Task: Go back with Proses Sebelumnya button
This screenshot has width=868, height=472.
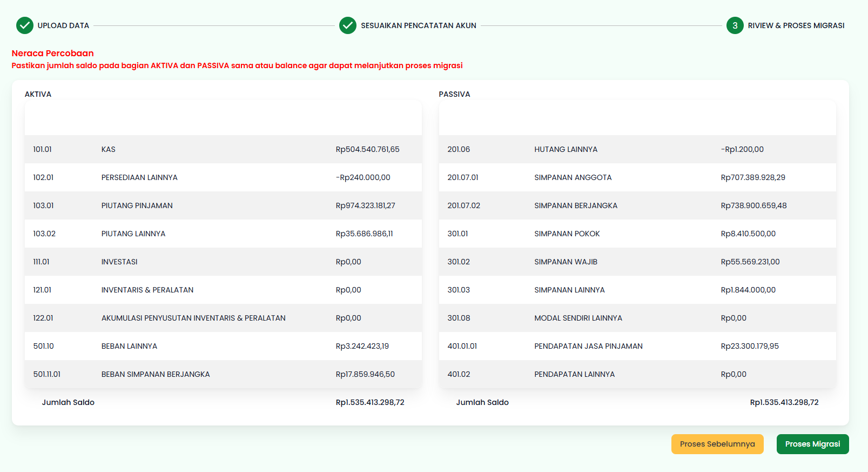Action: click(x=717, y=444)
